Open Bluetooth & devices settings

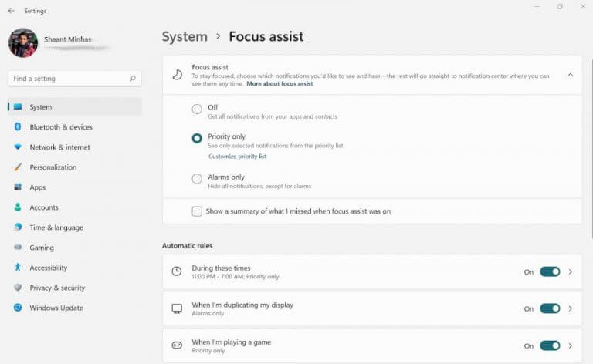pyautogui.click(x=75, y=127)
